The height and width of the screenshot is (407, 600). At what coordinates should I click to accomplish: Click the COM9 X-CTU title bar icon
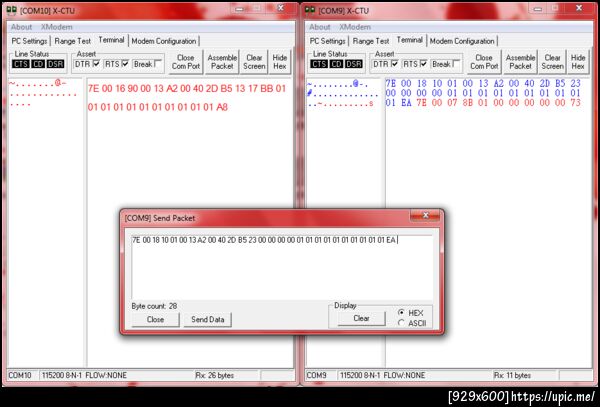coord(310,10)
